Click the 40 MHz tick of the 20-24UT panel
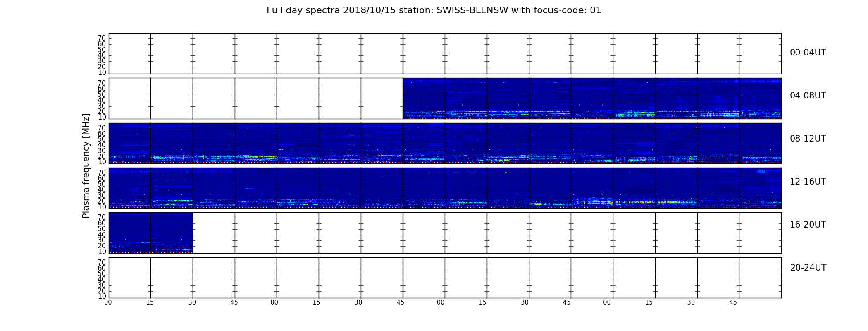 (x=102, y=279)
